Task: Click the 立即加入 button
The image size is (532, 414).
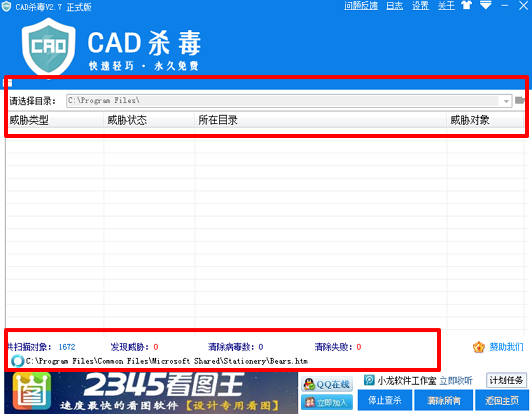Action: (x=327, y=402)
